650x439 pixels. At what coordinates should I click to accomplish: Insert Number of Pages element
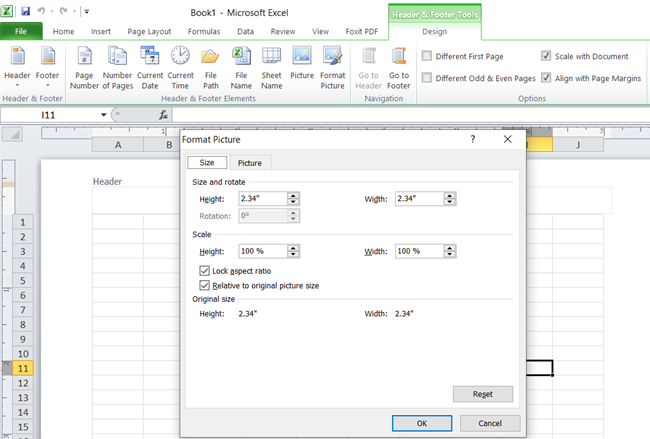(x=117, y=66)
